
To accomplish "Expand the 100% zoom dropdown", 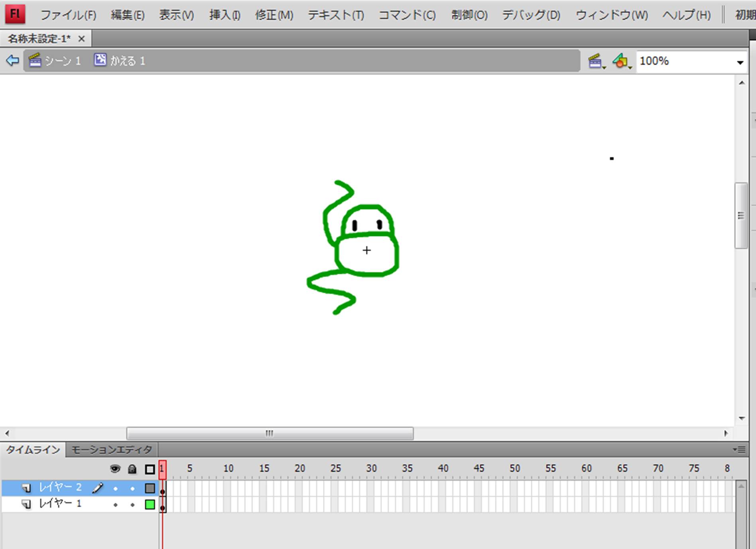I will tap(740, 62).
